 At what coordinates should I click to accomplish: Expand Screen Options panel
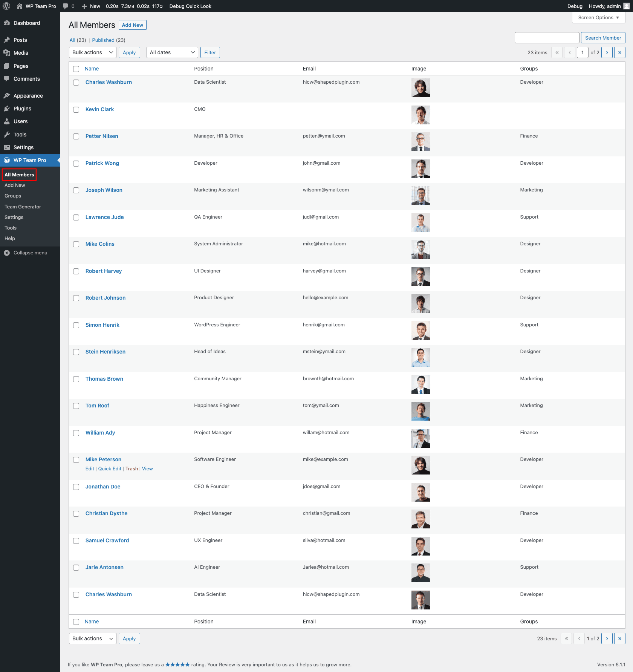click(598, 17)
